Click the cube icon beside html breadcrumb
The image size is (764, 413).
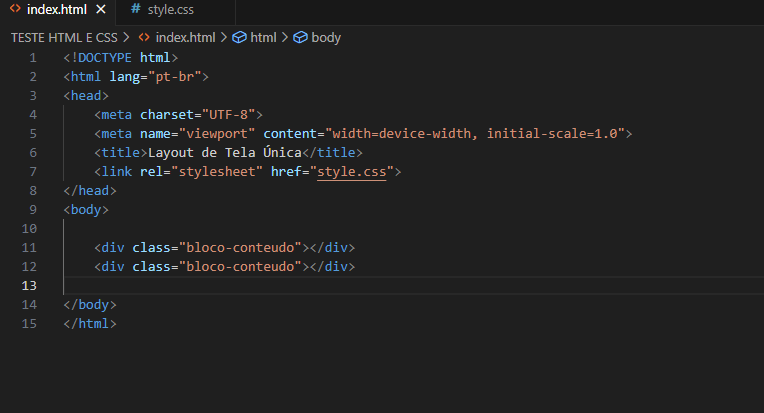[x=239, y=38]
